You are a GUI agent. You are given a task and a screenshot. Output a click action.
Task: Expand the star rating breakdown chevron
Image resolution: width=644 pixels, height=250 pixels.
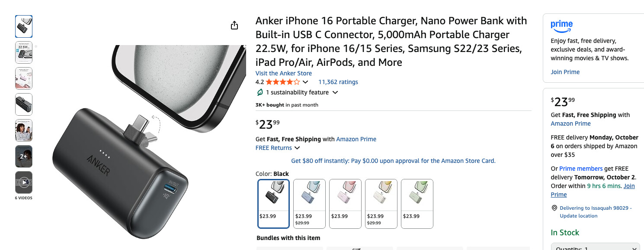305,82
